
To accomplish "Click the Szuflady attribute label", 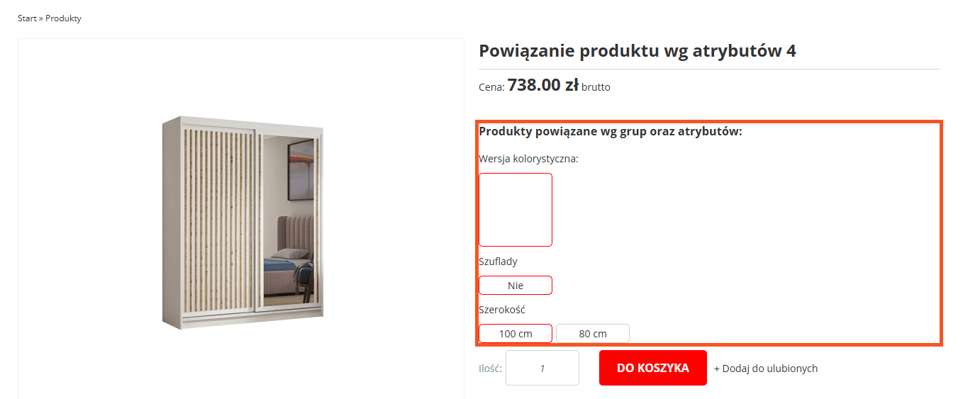I will click(x=498, y=262).
